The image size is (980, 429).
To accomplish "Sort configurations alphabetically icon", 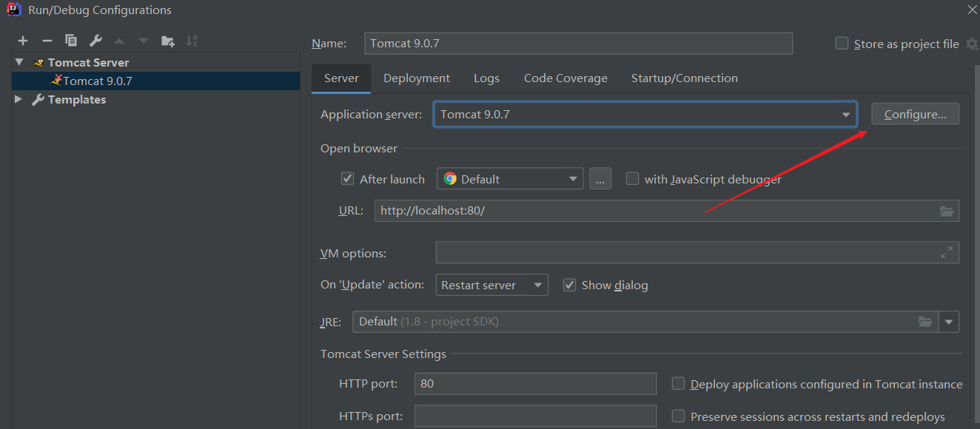I will (192, 41).
